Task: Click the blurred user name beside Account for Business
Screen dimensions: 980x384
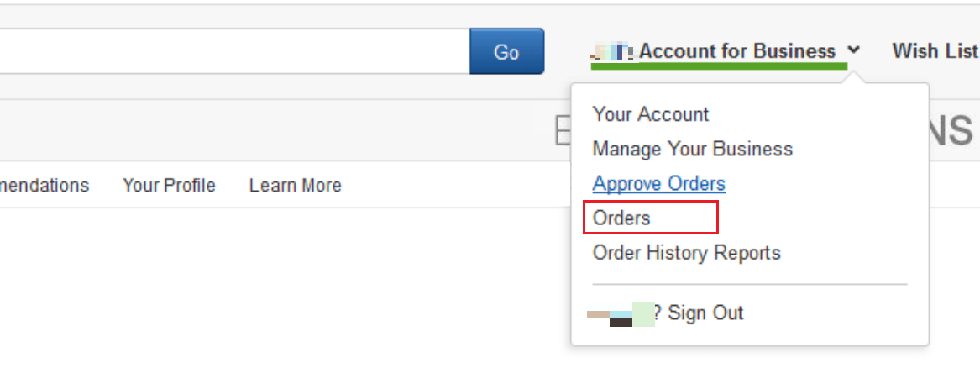Action: point(613,51)
